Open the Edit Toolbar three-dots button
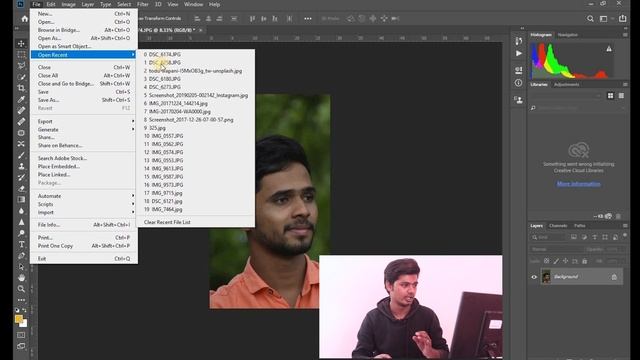640x360 pixels. [x=21, y=300]
